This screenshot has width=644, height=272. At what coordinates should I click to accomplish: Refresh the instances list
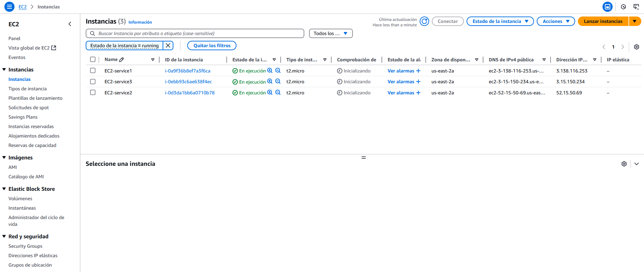point(424,21)
